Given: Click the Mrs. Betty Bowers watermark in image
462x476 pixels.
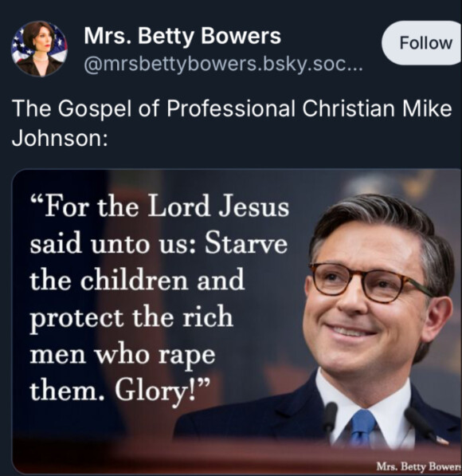Looking at the screenshot, I should pos(419,466).
